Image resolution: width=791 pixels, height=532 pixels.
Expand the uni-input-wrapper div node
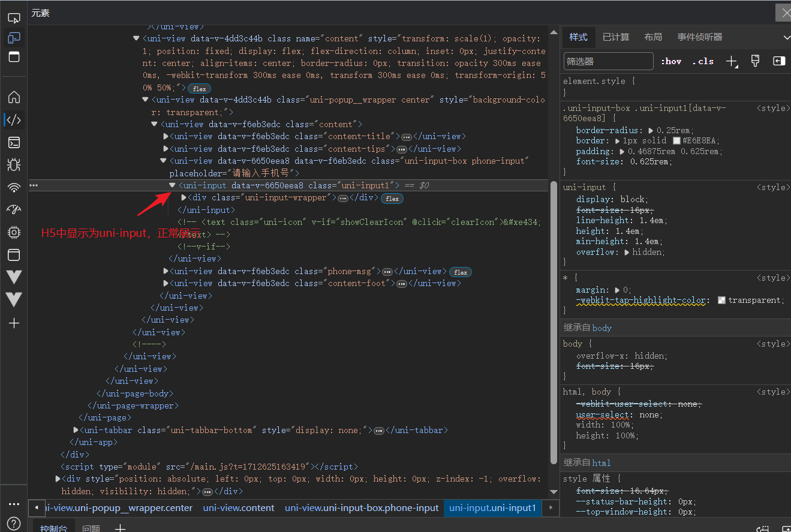pyautogui.click(x=184, y=197)
